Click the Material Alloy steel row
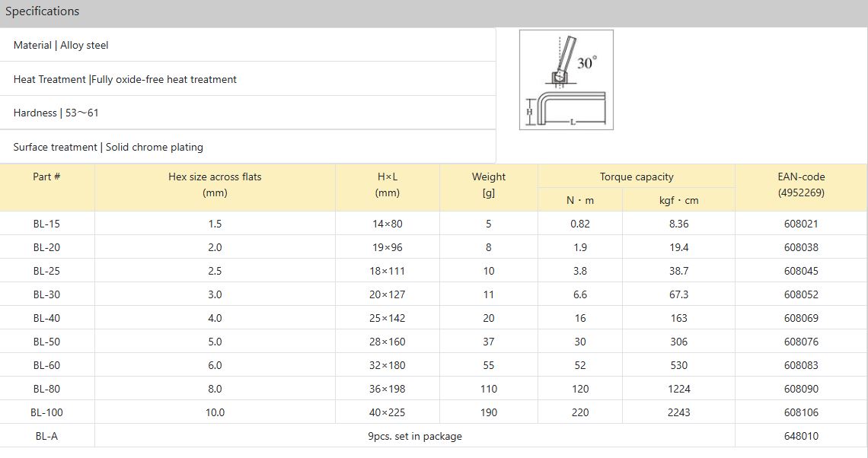 (61, 46)
